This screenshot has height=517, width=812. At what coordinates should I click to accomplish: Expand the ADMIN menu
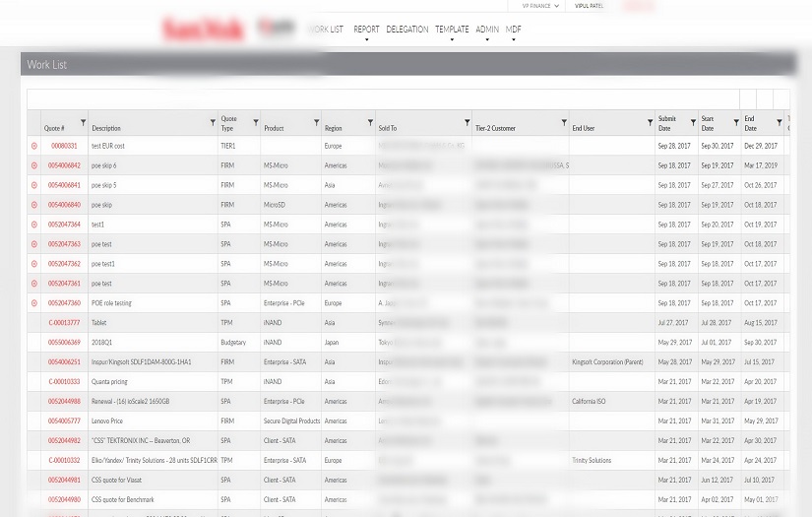click(x=487, y=30)
